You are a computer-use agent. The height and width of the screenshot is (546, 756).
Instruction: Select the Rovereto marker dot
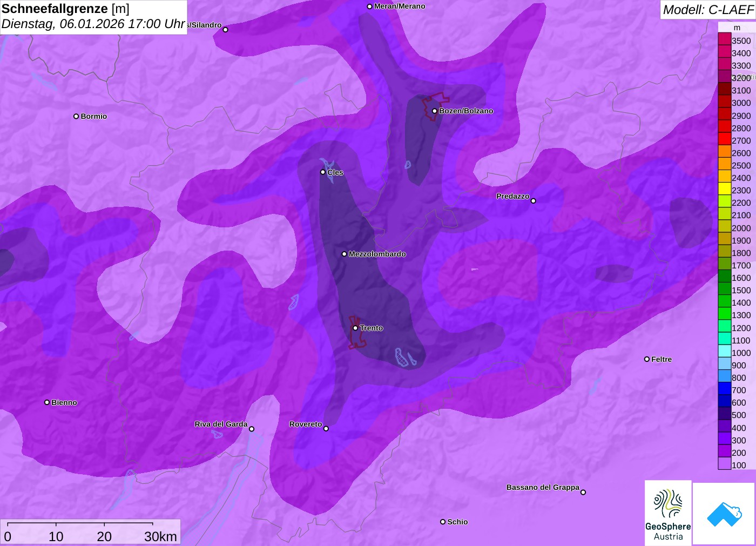point(326,429)
